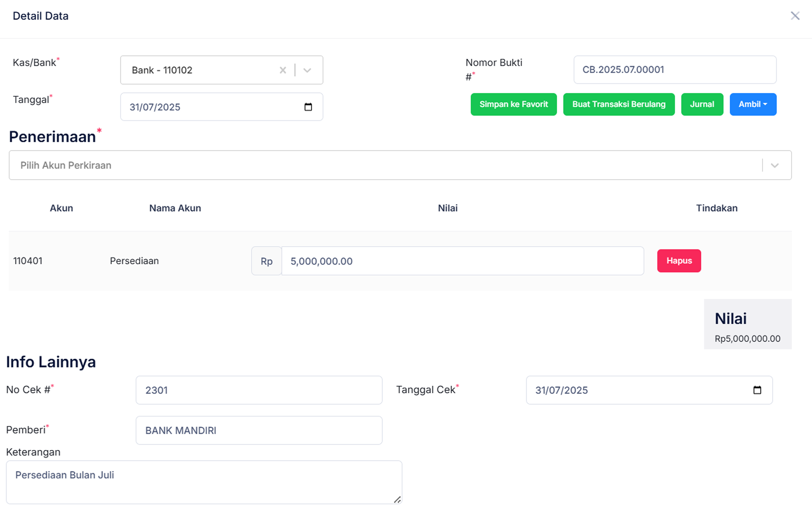This screenshot has height=506, width=812.
Task: Close the Detail Data dialog
Action: coord(795,16)
